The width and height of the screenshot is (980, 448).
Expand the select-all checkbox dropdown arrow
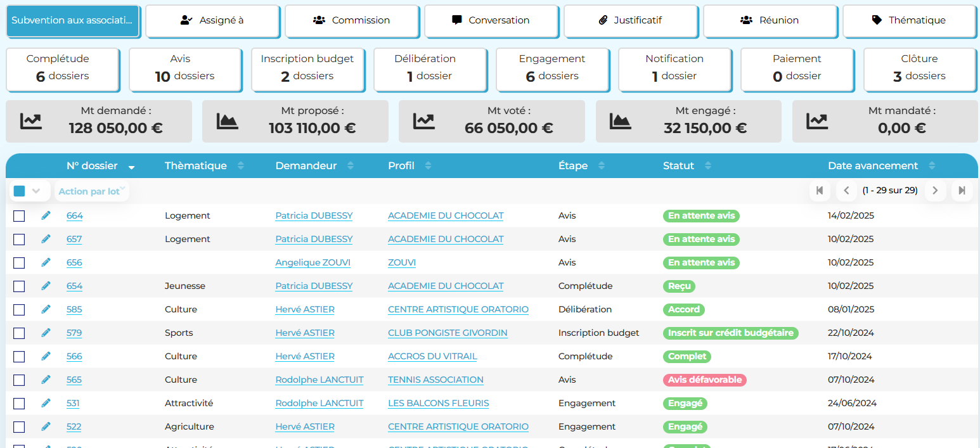(x=36, y=191)
